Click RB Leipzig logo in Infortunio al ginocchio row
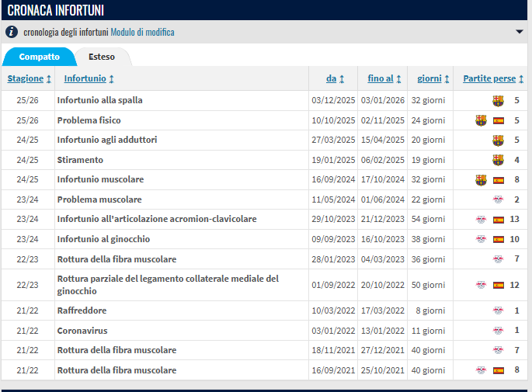The width and height of the screenshot is (532, 392). 481,239
